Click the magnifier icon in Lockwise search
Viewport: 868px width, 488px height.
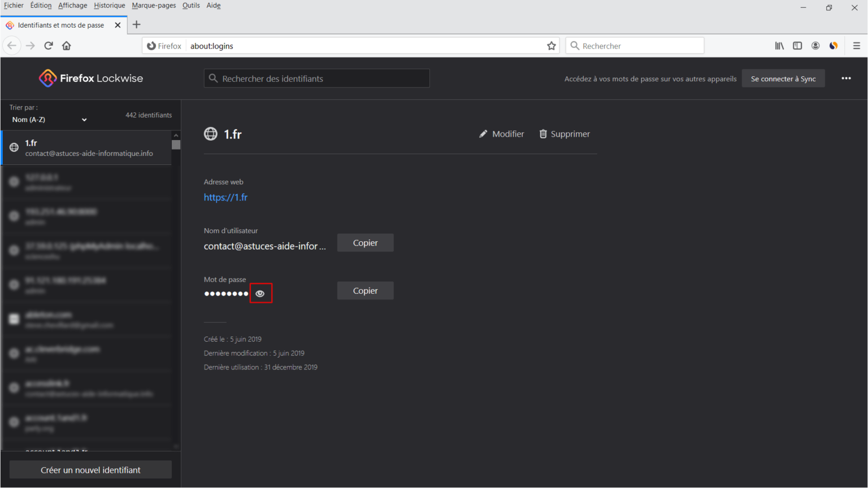pyautogui.click(x=213, y=79)
